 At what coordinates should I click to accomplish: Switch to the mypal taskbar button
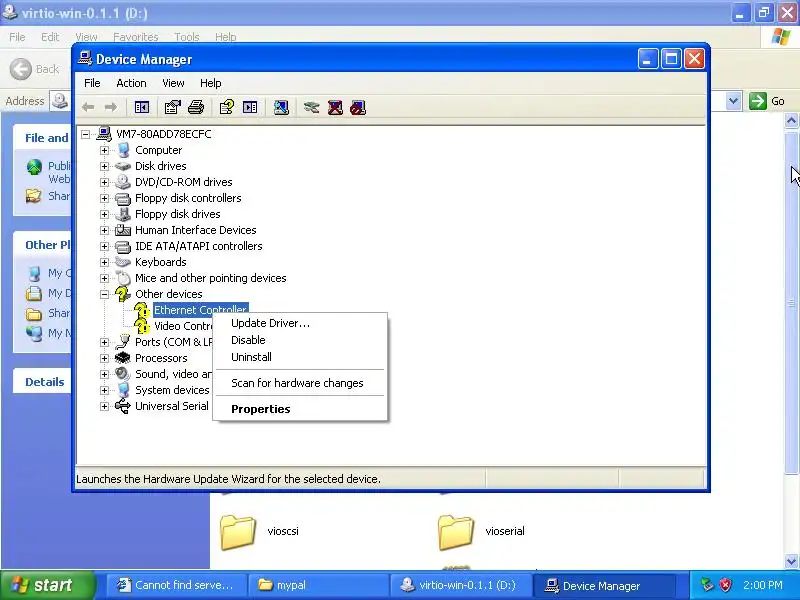coord(317,585)
